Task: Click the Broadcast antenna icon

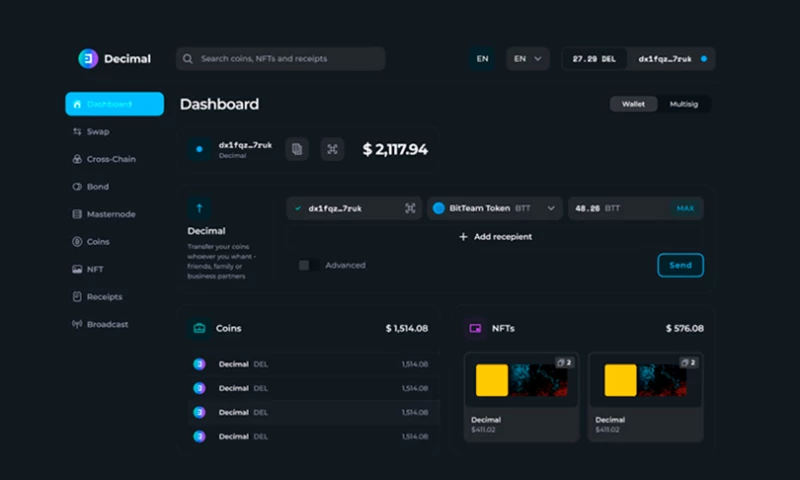Action: tap(77, 324)
